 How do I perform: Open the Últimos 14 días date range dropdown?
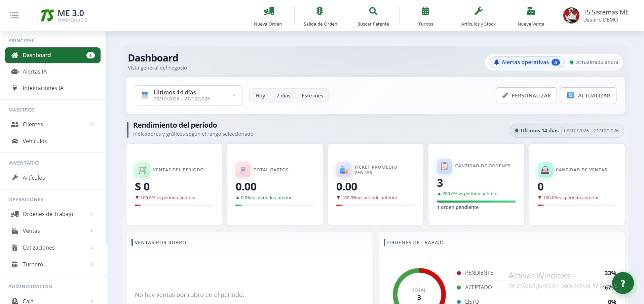[x=188, y=95]
